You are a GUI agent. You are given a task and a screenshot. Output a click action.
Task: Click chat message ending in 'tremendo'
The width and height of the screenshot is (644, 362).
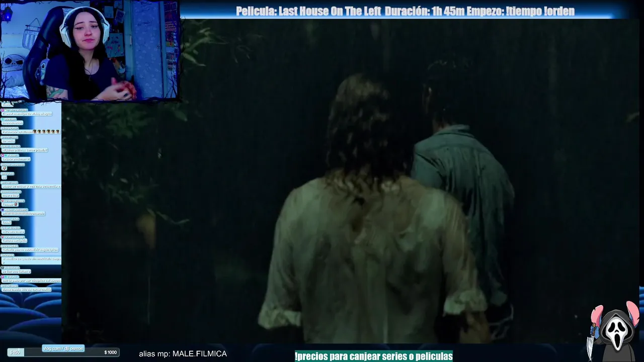click(x=23, y=213)
